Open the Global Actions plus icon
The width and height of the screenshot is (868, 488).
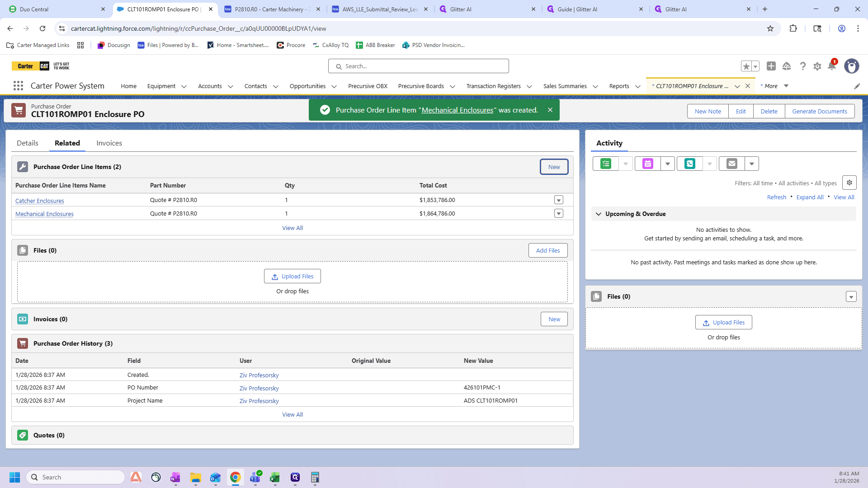[x=771, y=66]
